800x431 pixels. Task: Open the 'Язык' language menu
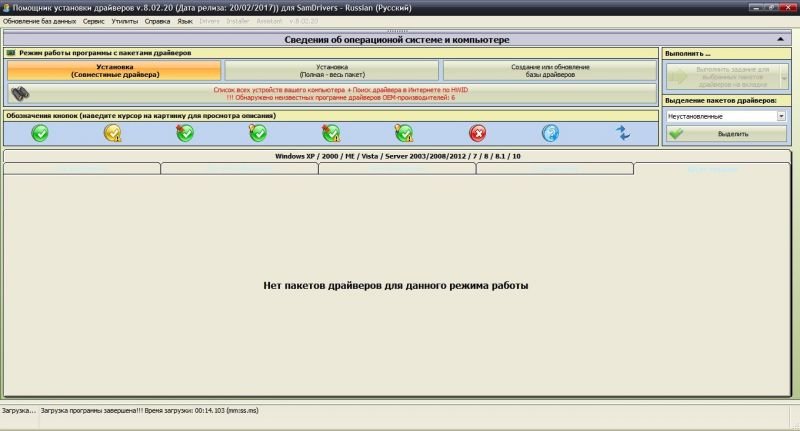185,20
